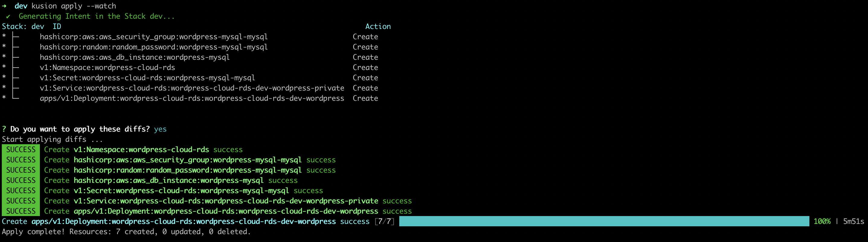
Task: Click the tree branch glyph beside the v1:Namespace row
Action: (x=15, y=67)
